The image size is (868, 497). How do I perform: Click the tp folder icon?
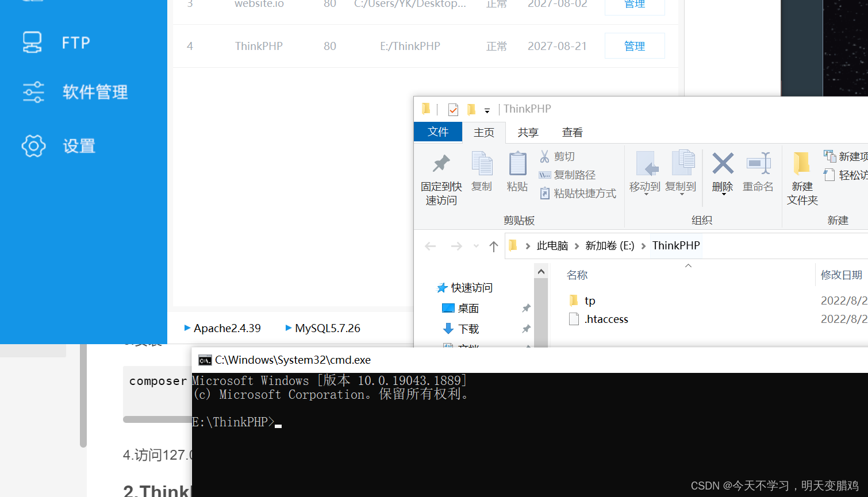point(573,300)
